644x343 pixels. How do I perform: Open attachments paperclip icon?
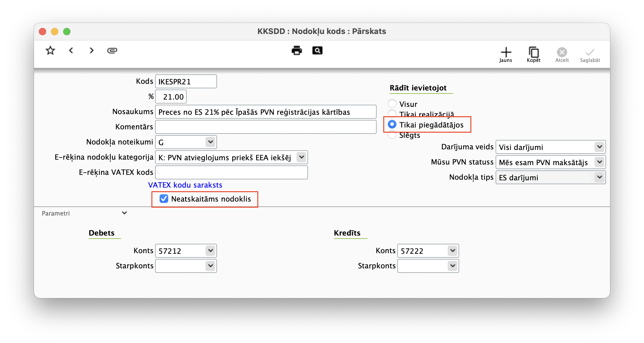pos(112,50)
